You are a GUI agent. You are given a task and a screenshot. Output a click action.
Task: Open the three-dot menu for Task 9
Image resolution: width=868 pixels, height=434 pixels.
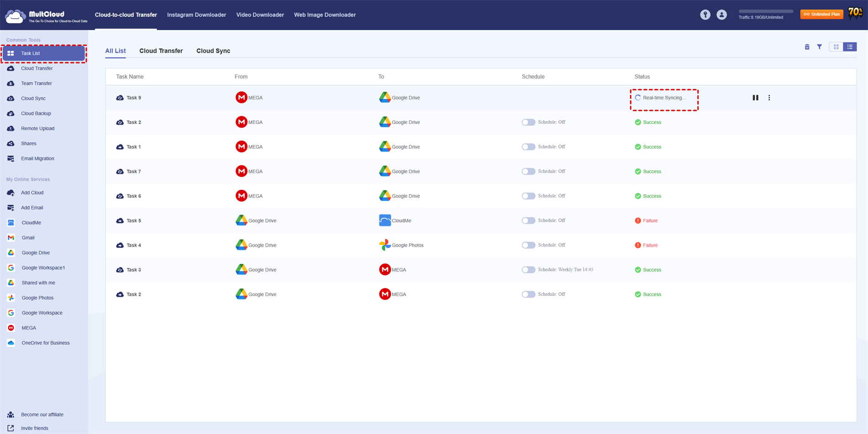point(769,98)
